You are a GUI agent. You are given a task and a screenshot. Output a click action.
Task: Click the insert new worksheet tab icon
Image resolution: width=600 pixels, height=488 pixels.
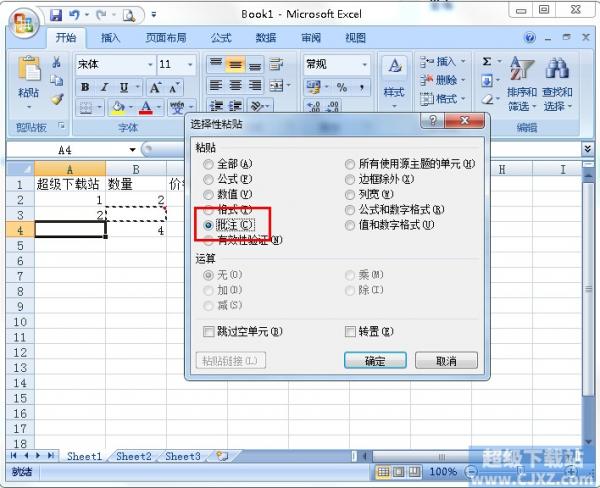pyautogui.click(x=221, y=456)
